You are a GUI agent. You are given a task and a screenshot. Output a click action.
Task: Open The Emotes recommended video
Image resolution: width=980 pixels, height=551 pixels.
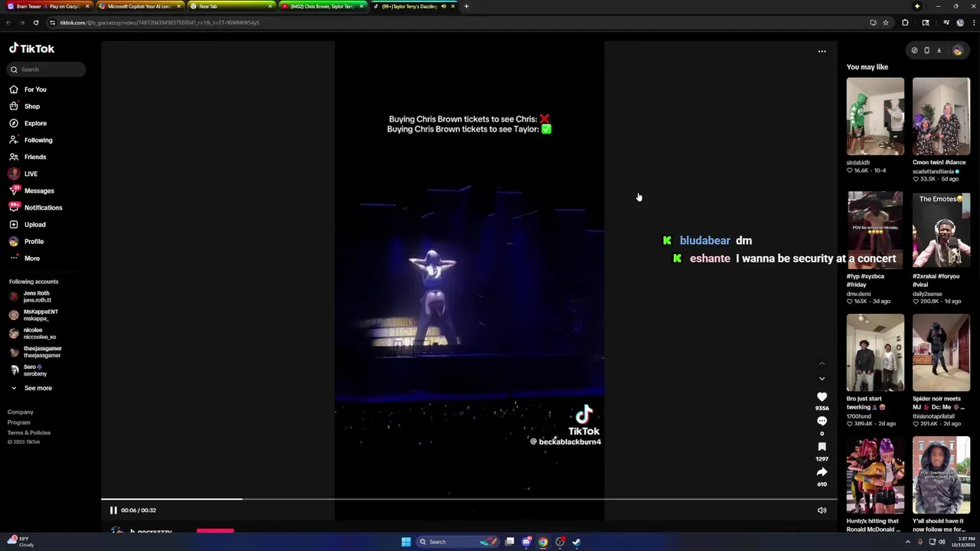click(941, 230)
